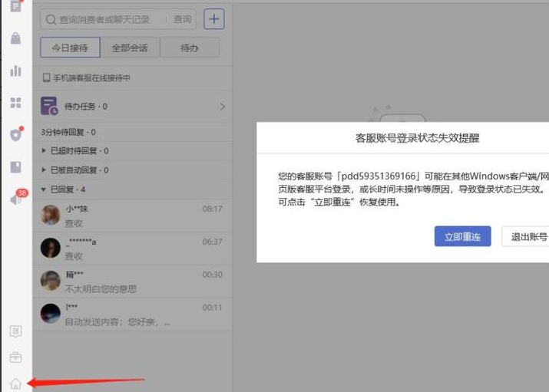This screenshot has height=392, width=549.
Task: Open the orders document icon in sidebar
Action: (x=16, y=6)
